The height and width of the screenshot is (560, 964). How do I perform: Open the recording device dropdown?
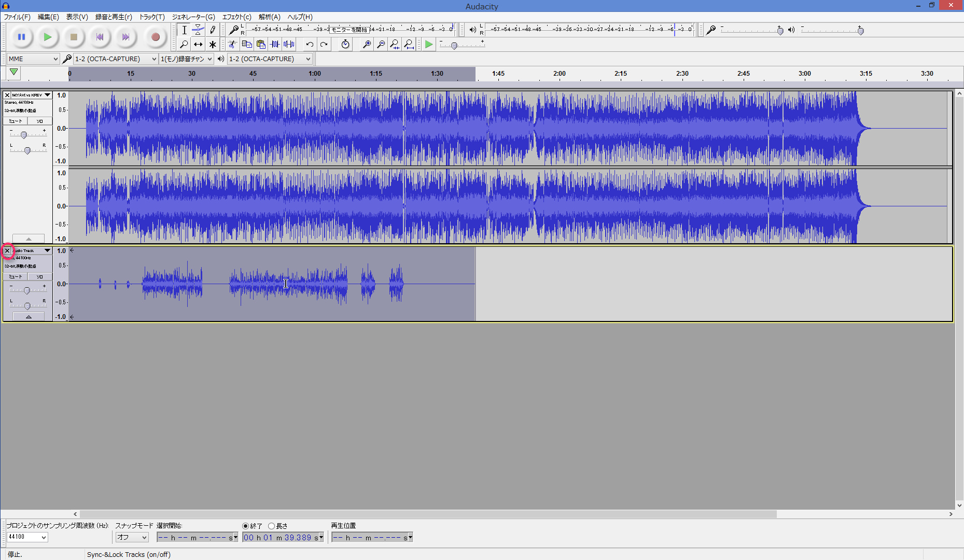tap(116, 59)
